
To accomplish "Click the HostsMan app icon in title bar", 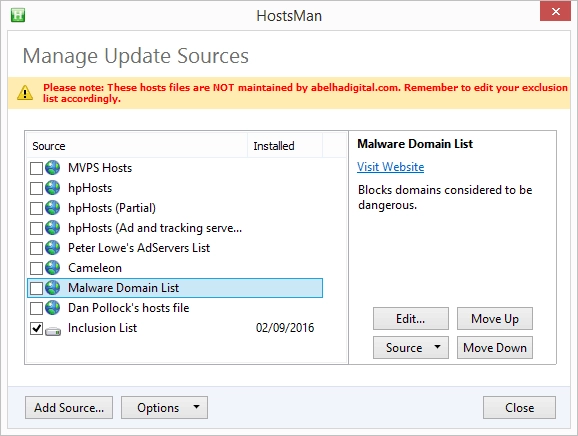I will click(x=18, y=15).
